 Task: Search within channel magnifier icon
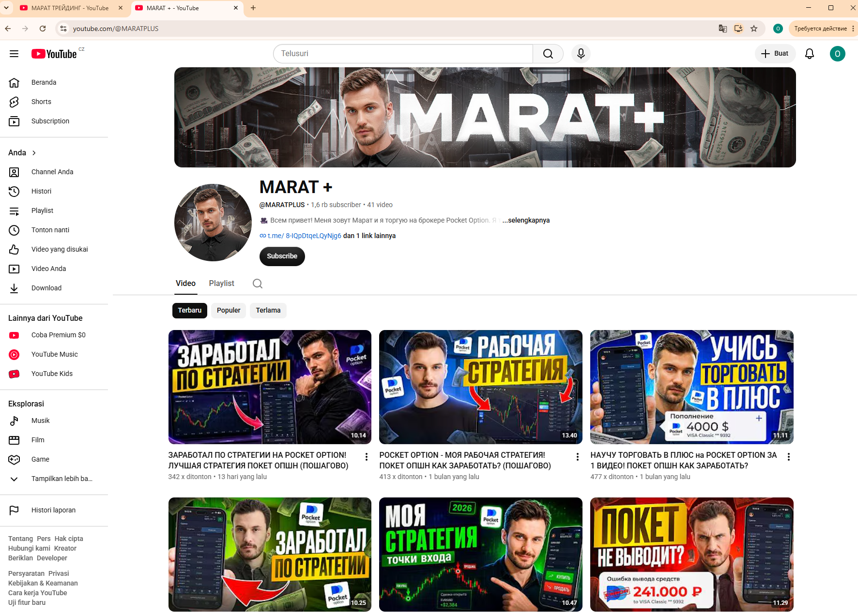tap(258, 284)
